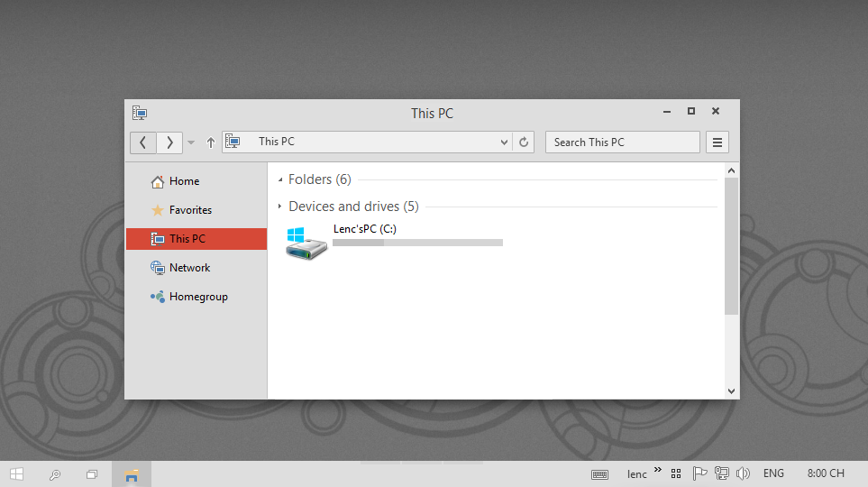Switch input language via ENG
The width and height of the screenshot is (868, 487).
(773, 473)
